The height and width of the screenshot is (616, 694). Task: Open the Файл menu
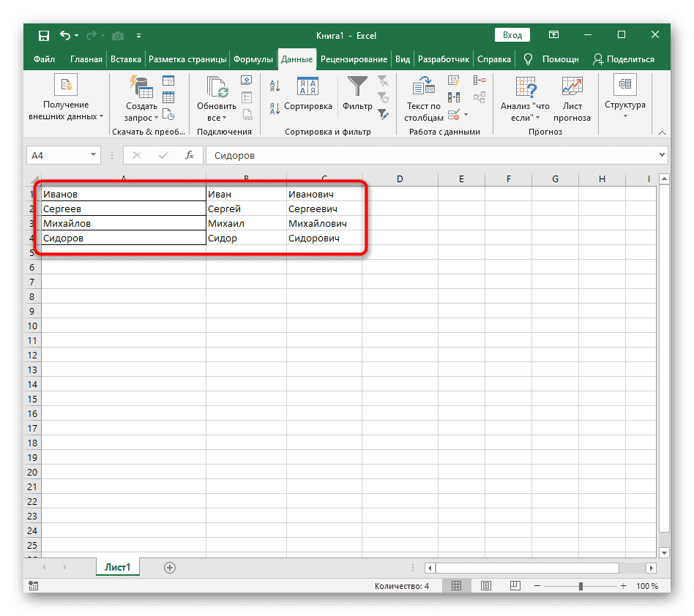44,59
